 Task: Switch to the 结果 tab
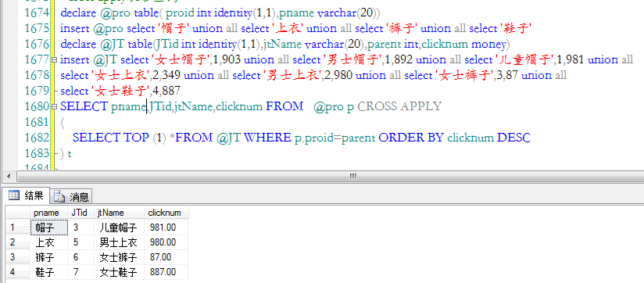point(27,196)
